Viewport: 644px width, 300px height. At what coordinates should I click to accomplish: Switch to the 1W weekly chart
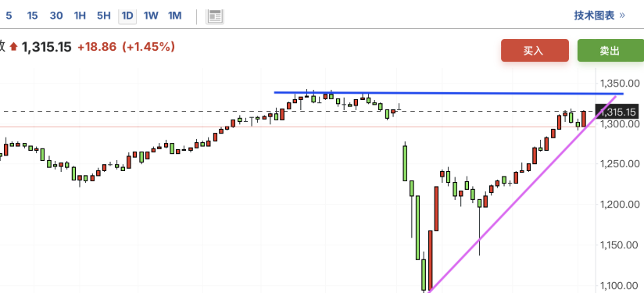[151, 16]
